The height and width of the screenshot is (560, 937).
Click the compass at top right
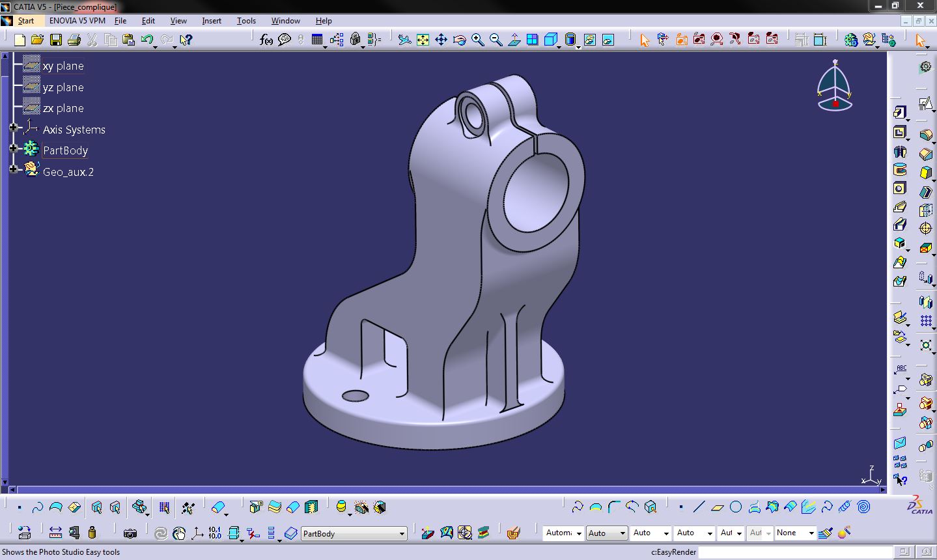(835, 86)
